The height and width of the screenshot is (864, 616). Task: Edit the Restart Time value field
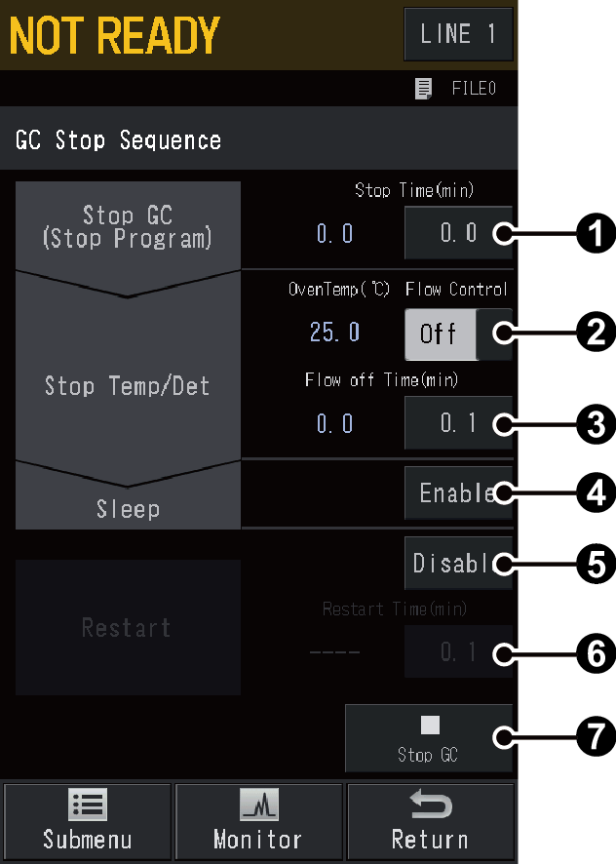click(x=457, y=651)
